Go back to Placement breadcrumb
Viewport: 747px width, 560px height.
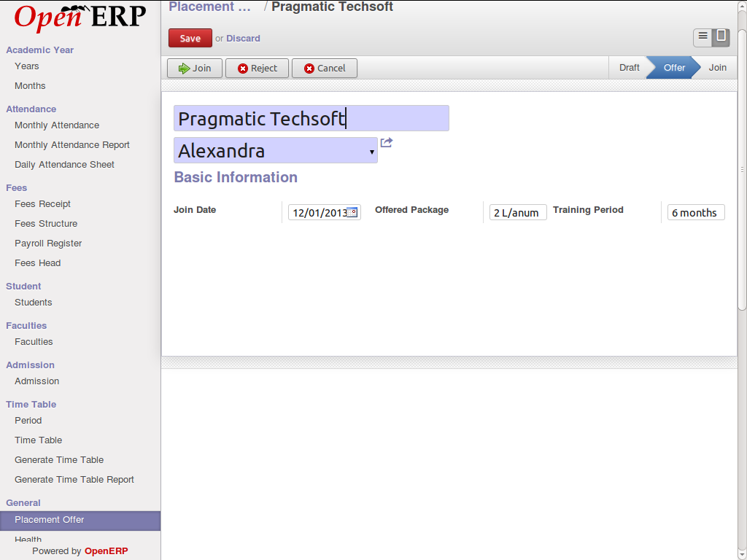click(x=209, y=7)
